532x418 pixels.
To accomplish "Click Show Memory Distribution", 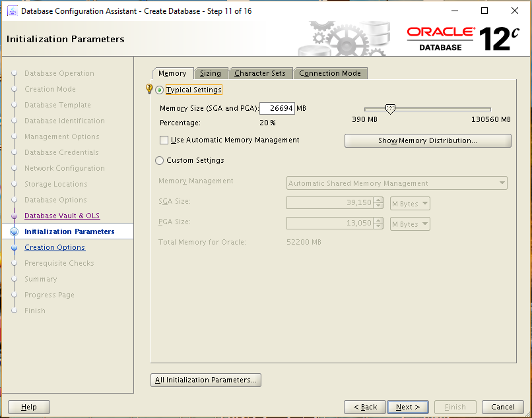I will pyautogui.click(x=427, y=140).
